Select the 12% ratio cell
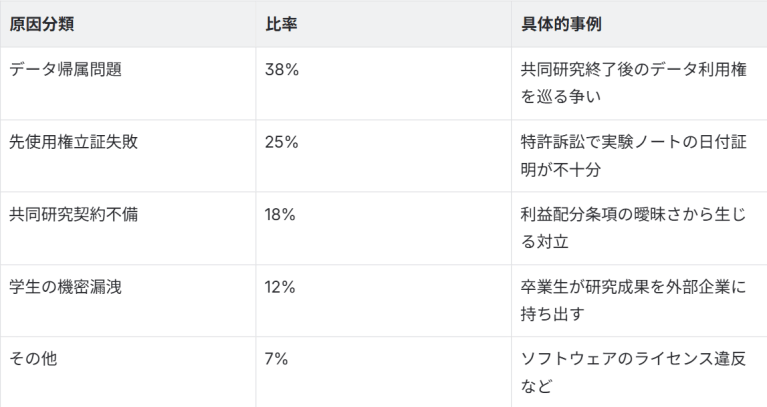Viewport: 767px width, 407px height. (281, 287)
